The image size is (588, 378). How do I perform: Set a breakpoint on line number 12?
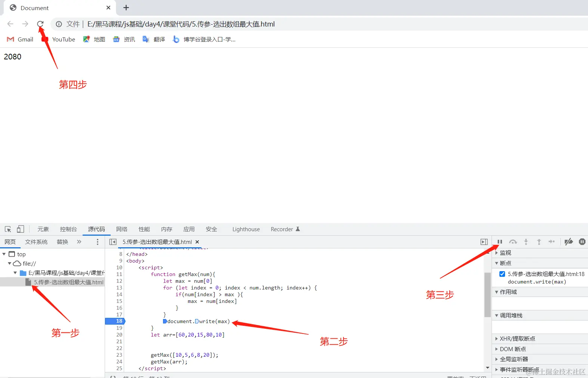click(x=119, y=281)
